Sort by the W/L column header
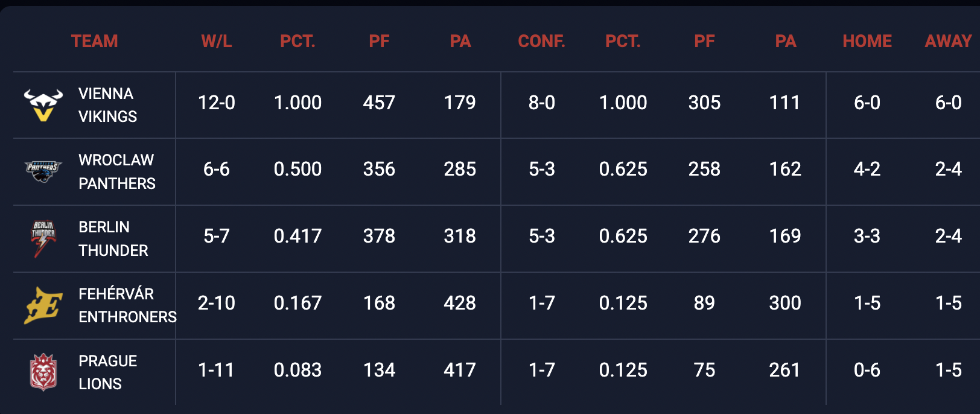Viewport: 980px width, 414px height. pyautogui.click(x=216, y=41)
